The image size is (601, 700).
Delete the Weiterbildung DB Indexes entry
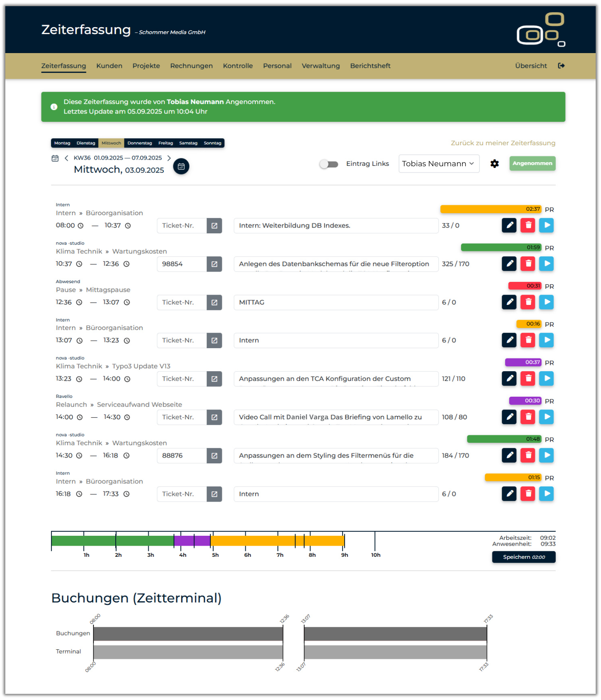528,226
